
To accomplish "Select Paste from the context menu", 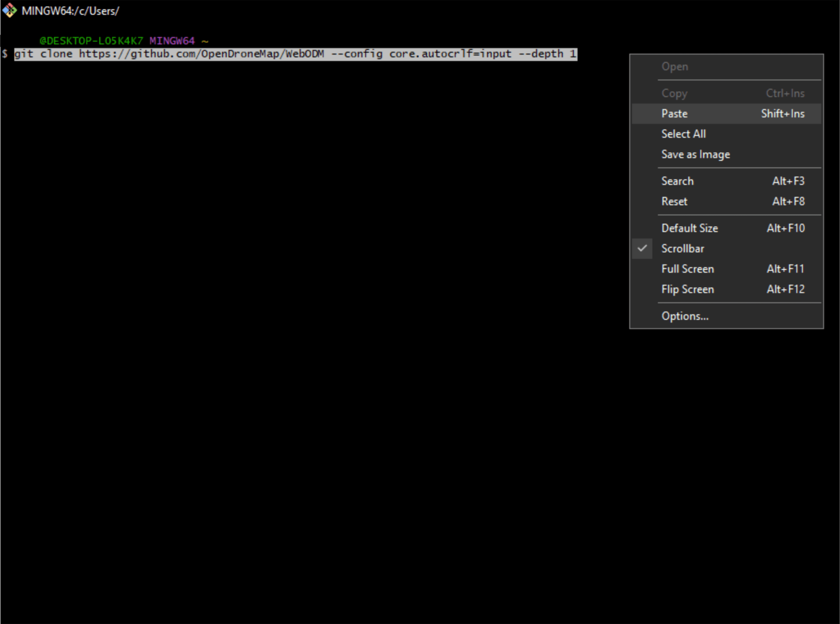I will click(674, 114).
